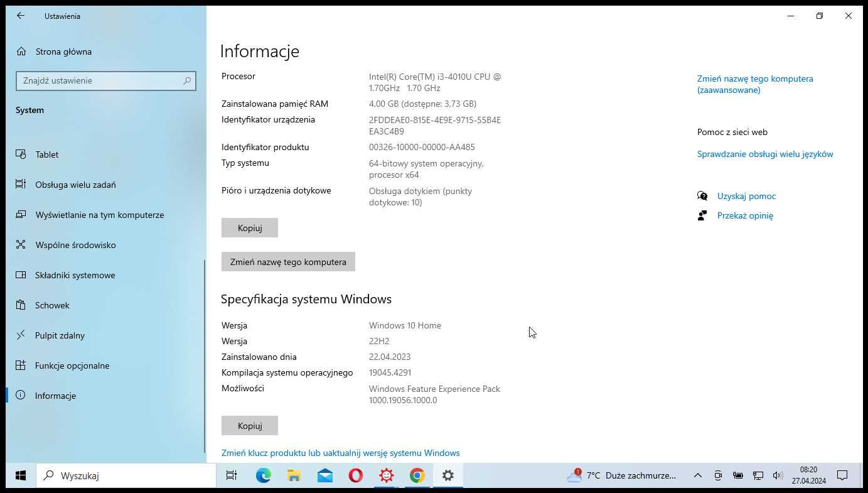Screen dimensions: 868x493
Task: Copy Windows specification with lower Kopiuj
Action: (x=250, y=426)
